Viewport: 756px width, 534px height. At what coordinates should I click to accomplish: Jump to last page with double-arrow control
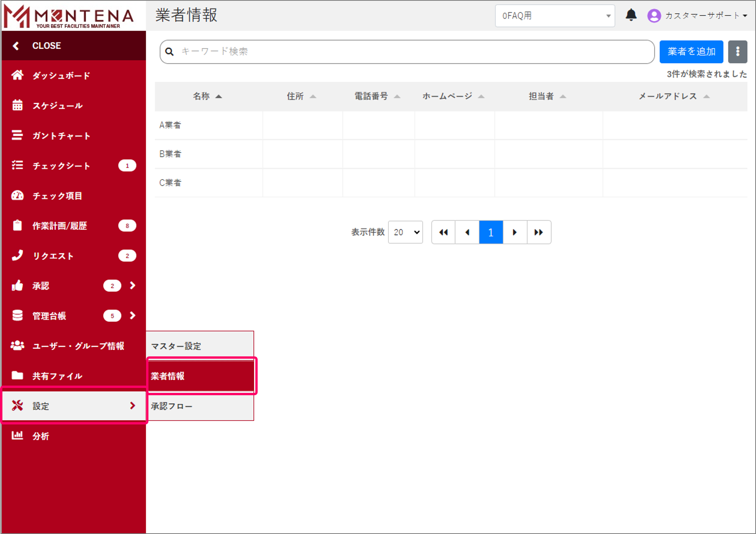(539, 232)
